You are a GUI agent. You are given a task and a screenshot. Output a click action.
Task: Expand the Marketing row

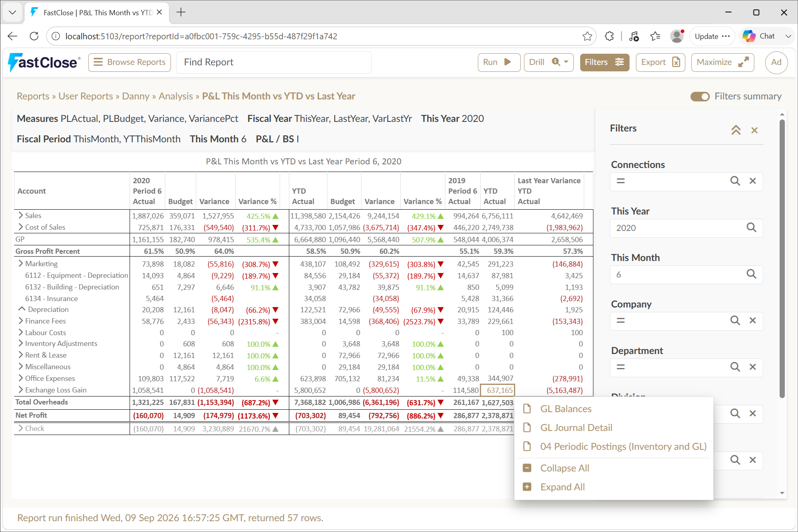[x=20, y=263]
